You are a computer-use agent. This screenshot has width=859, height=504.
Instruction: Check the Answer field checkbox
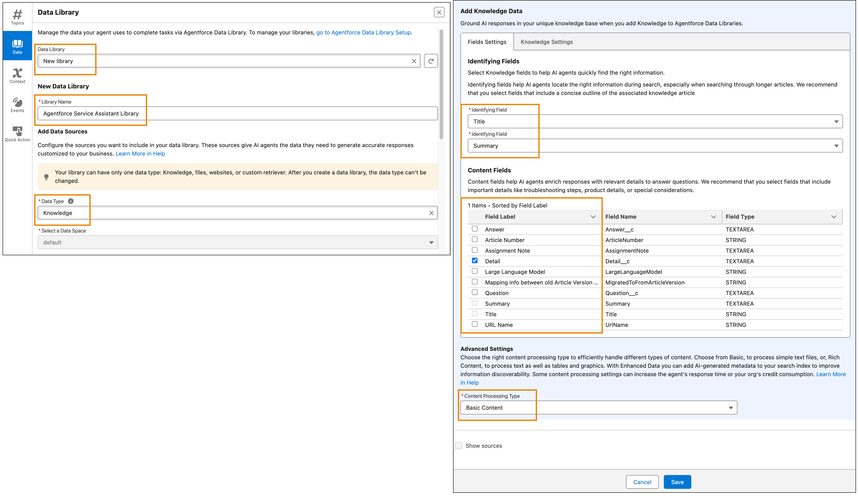pyautogui.click(x=475, y=229)
